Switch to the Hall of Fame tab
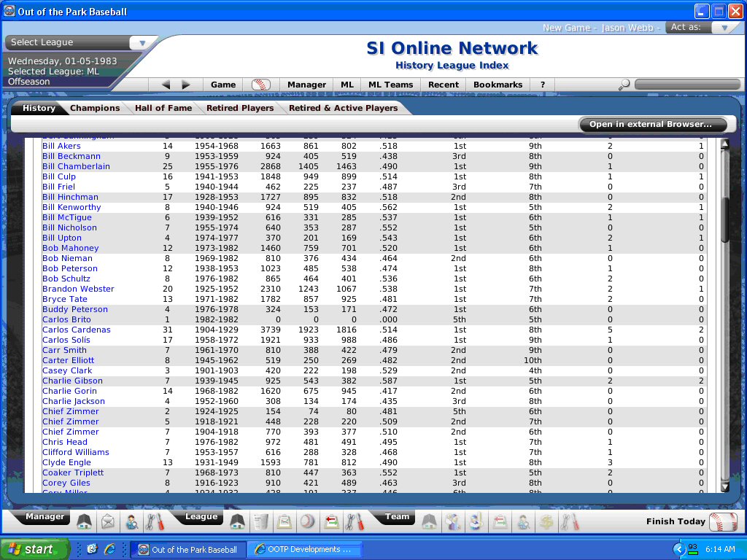 163,108
